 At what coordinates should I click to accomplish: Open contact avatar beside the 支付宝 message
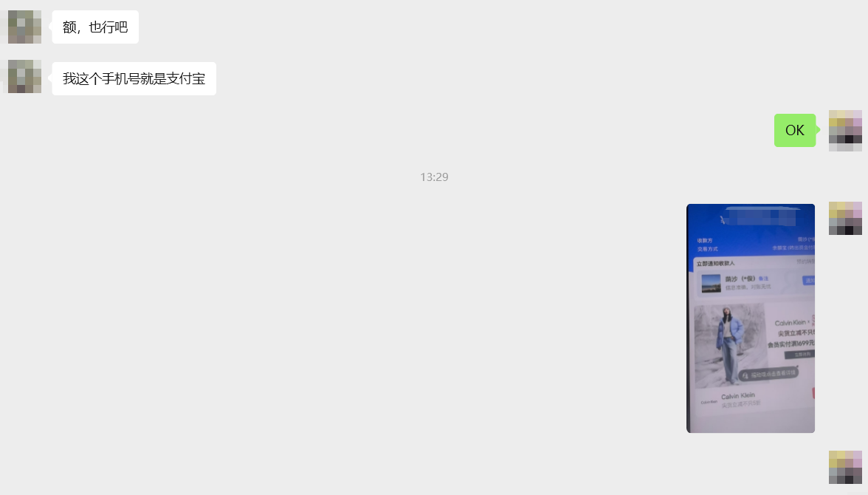(24, 77)
